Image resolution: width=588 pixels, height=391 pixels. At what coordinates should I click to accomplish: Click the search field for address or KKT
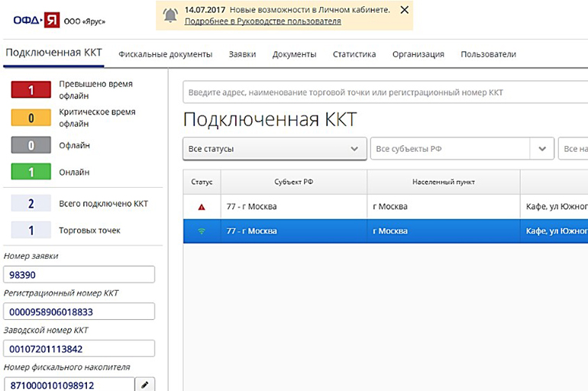coord(382,92)
